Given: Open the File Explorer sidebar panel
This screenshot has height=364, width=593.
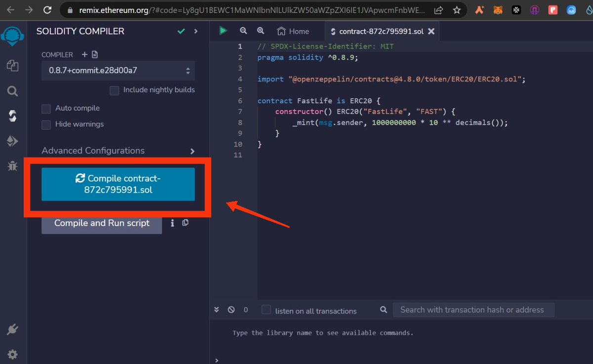Looking at the screenshot, I should click(x=12, y=64).
